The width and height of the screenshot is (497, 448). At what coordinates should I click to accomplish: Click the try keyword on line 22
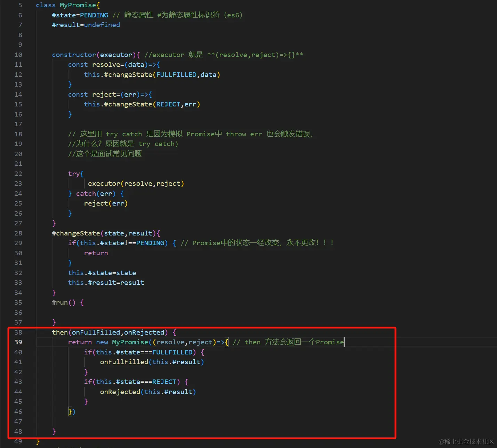click(74, 174)
